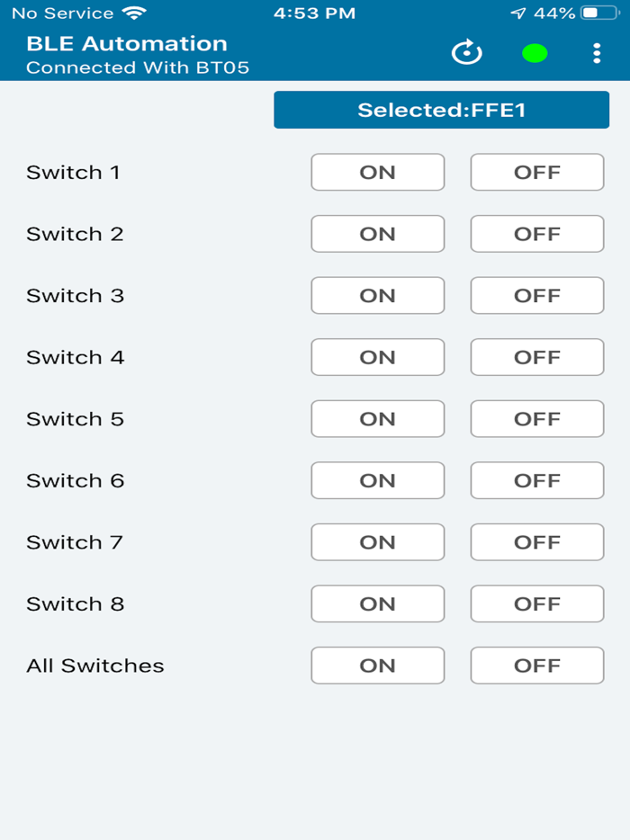Open the Selected:FFE1 characteristic selector
The width and height of the screenshot is (630, 840).
441,110
